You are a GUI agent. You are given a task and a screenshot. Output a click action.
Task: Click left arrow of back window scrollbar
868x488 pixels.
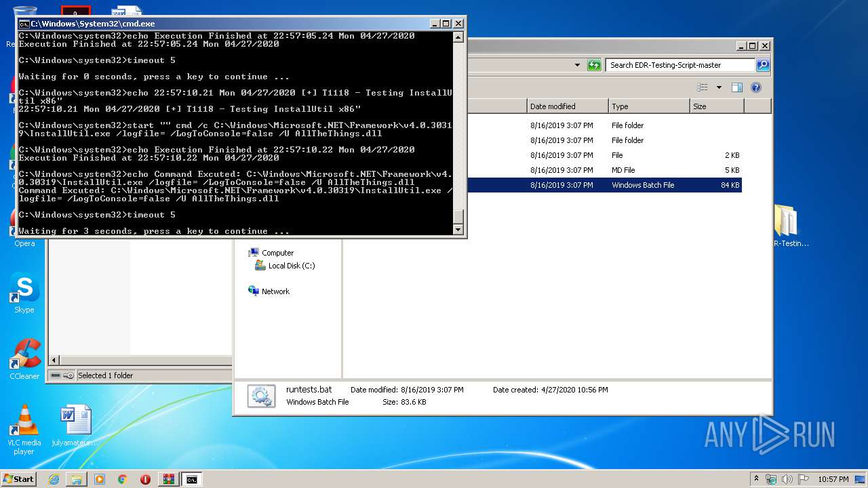pyautogui.click(x=54, y=360)
